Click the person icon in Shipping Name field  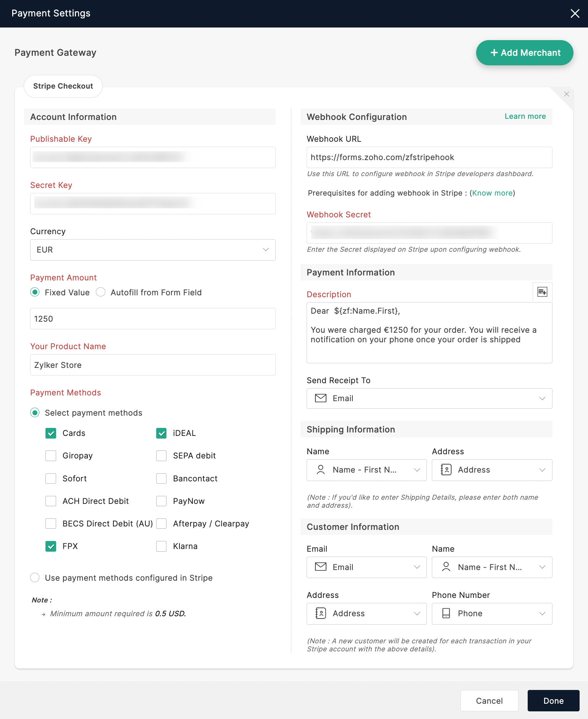(321, 470)
